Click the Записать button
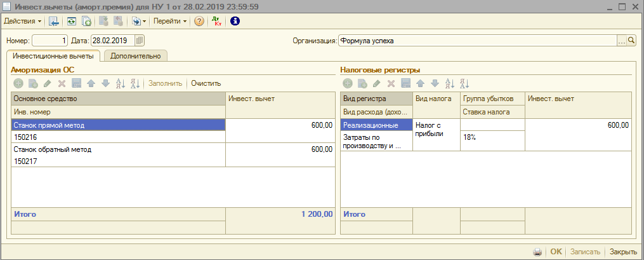Image resolution: width=644 pixels, height=260 pixels. tap(584, 252)
